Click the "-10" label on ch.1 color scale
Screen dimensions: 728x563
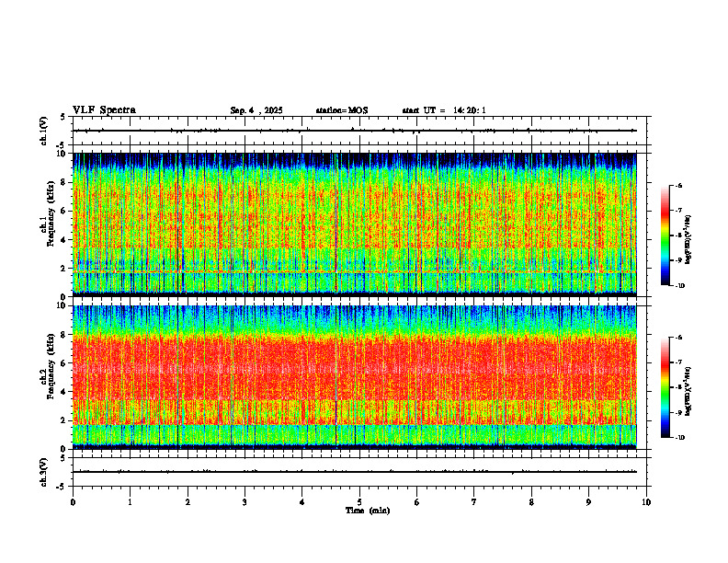click(x=680, y=286)
